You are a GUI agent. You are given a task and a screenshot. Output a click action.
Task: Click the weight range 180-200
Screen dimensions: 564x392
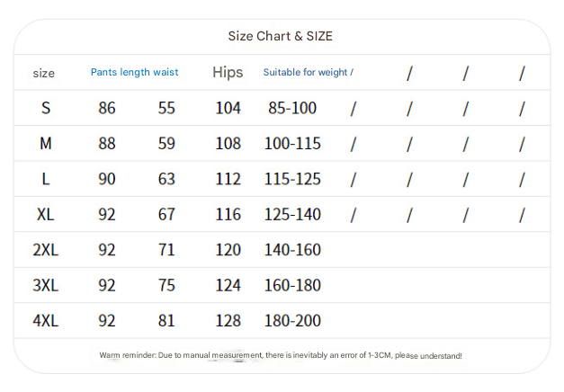(x=292, y=320)
